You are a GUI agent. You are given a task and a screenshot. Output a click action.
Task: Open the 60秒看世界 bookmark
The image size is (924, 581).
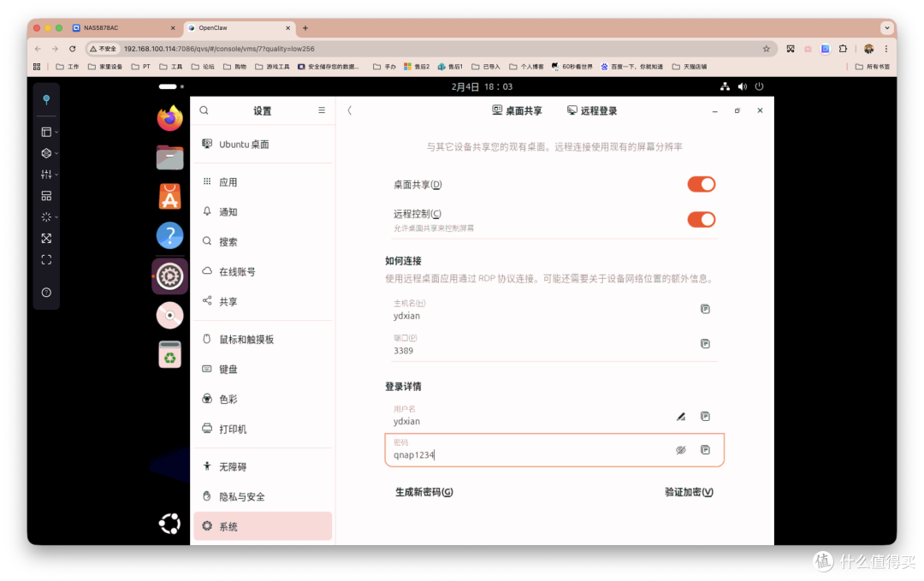tap(572, 67)
